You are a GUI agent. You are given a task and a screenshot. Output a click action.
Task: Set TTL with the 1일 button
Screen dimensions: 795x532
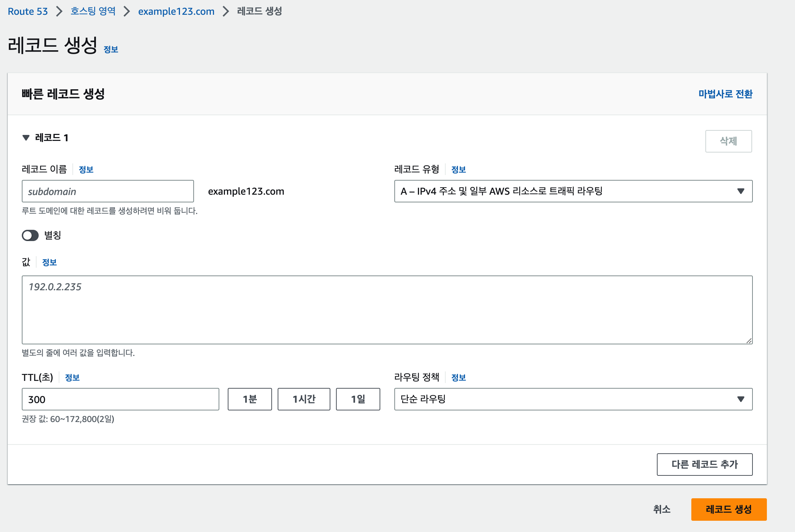358,399
